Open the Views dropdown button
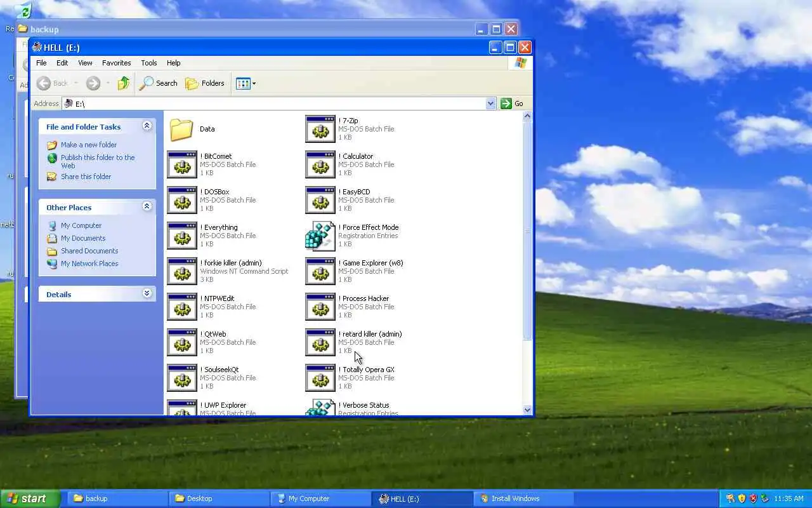The width and height of the screenshot is (812, 508). point(246,83)
